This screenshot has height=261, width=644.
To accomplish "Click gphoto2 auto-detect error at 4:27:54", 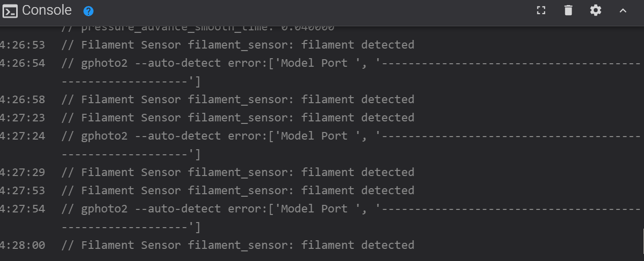I will (351, 218).
